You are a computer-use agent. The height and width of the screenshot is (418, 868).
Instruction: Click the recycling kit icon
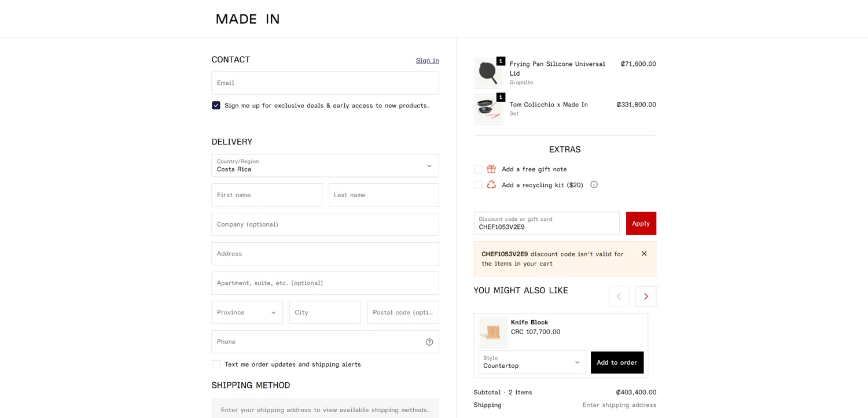491,184
